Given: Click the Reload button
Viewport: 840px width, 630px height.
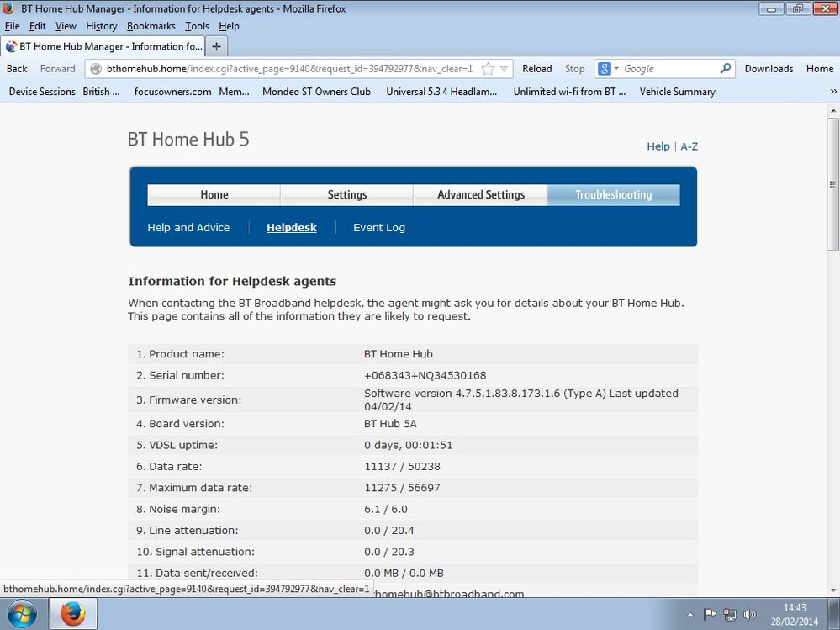Looking at the screenshot, I should coord(536,69).
